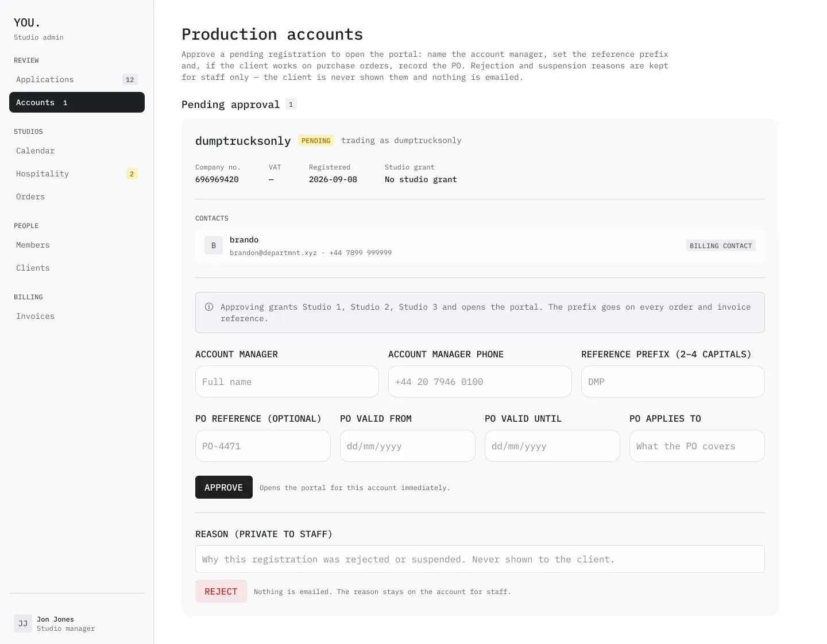
Task: Click the PO Applies To field
Action: point(697,446)
